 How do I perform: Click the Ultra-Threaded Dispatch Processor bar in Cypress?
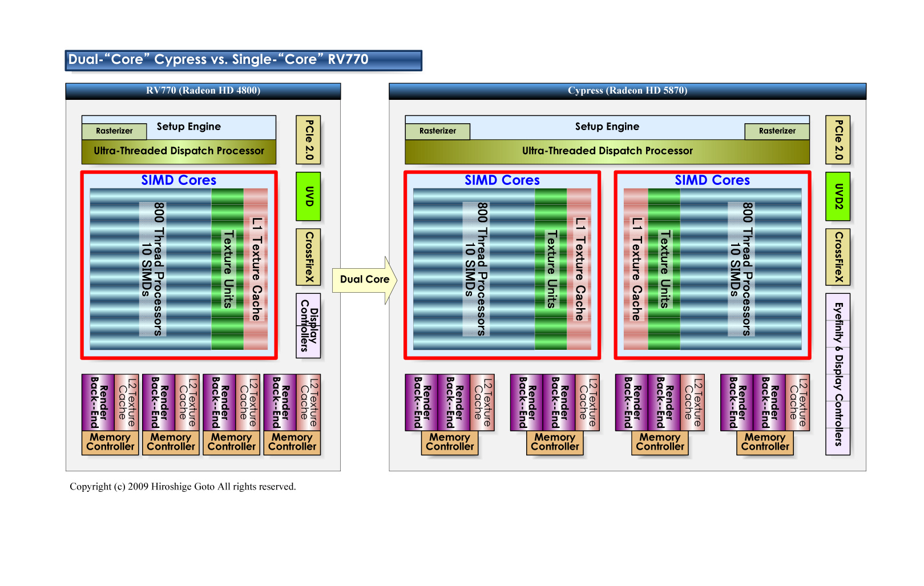[x=607, y=152]
